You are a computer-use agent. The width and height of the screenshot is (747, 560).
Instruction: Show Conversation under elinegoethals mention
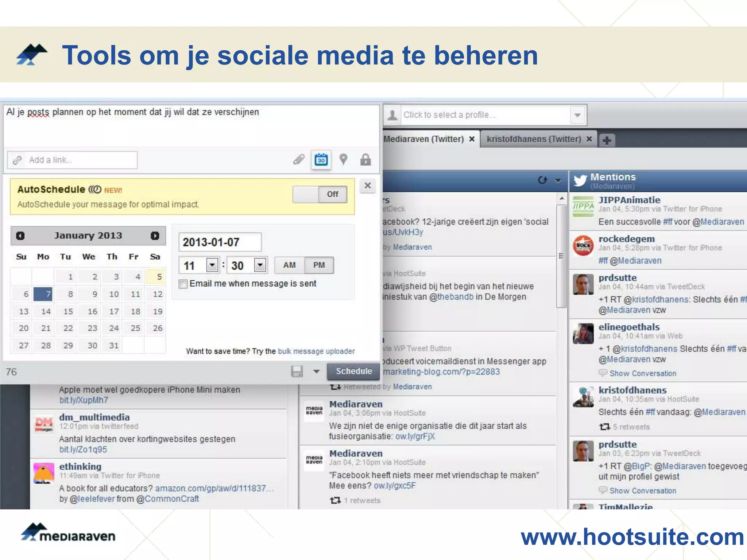coord(643,373)
